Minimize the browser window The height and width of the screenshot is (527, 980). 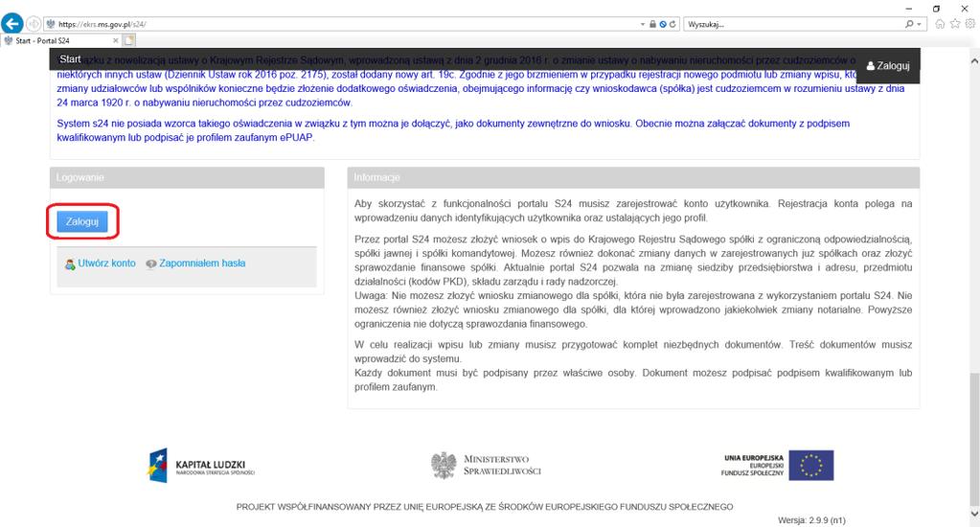(909, 8)
